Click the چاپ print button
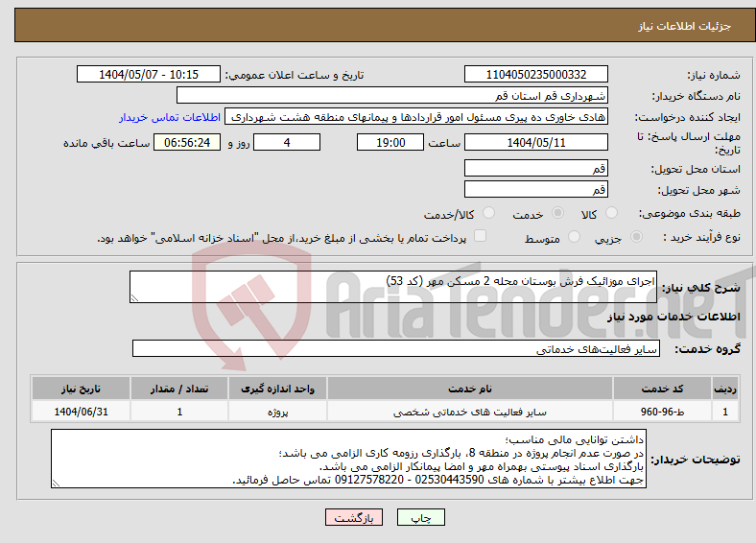756x543 pixels. 421,517
